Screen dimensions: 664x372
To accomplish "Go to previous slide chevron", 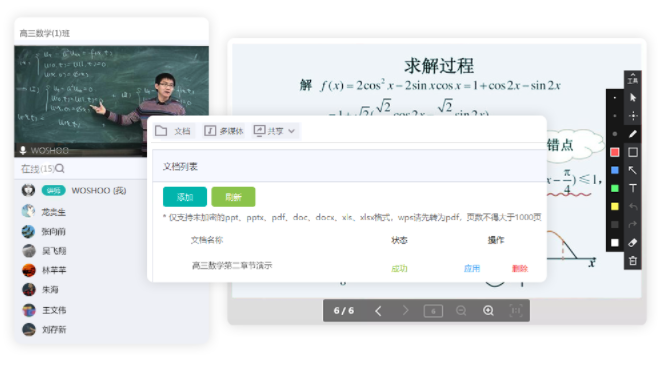I will pyautogui.click(x=378, y=311).
